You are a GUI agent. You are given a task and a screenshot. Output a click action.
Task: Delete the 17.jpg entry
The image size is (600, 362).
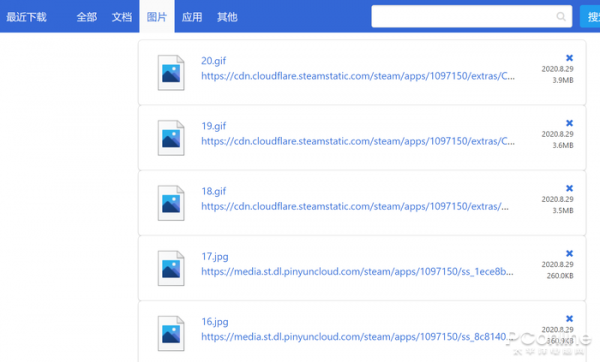tap(569, 253)
